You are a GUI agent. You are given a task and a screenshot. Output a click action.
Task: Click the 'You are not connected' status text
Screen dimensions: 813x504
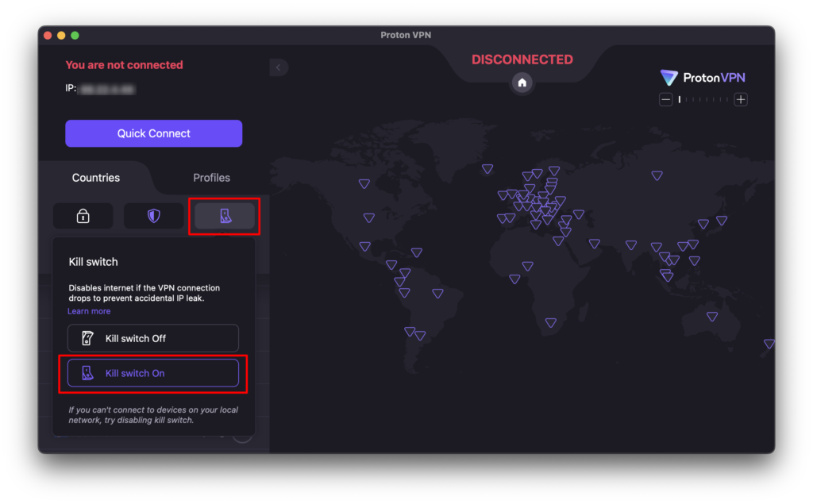click(124, 65)
